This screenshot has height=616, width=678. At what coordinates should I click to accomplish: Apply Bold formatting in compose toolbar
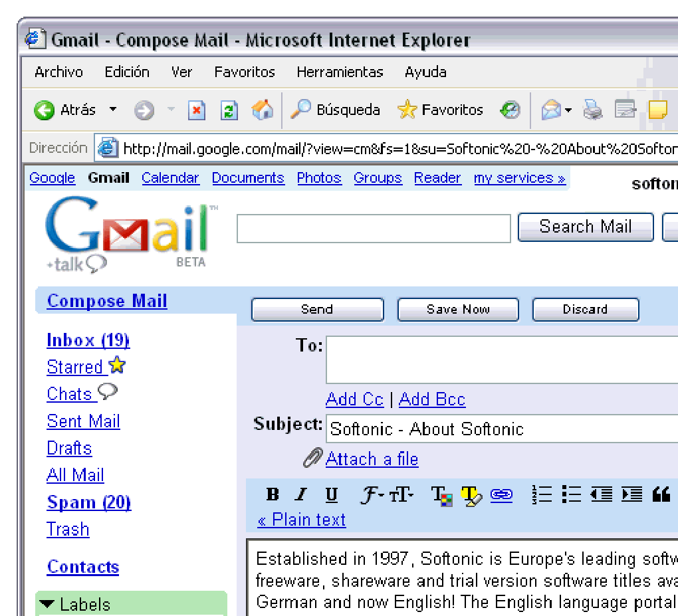point(273,494)
